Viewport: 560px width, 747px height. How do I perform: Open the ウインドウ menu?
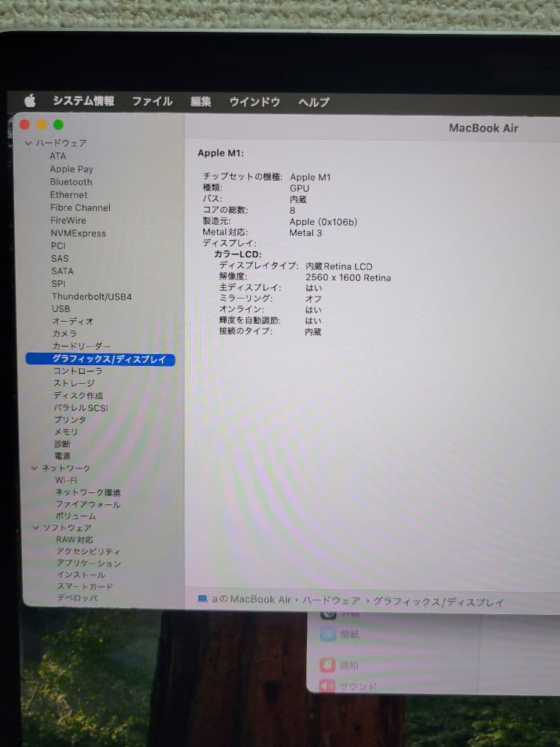tap(254, 102)
